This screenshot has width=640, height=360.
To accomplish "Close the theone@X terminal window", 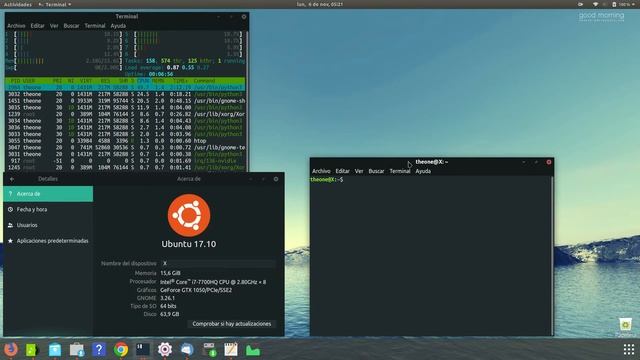I will (x=549, y=162).
